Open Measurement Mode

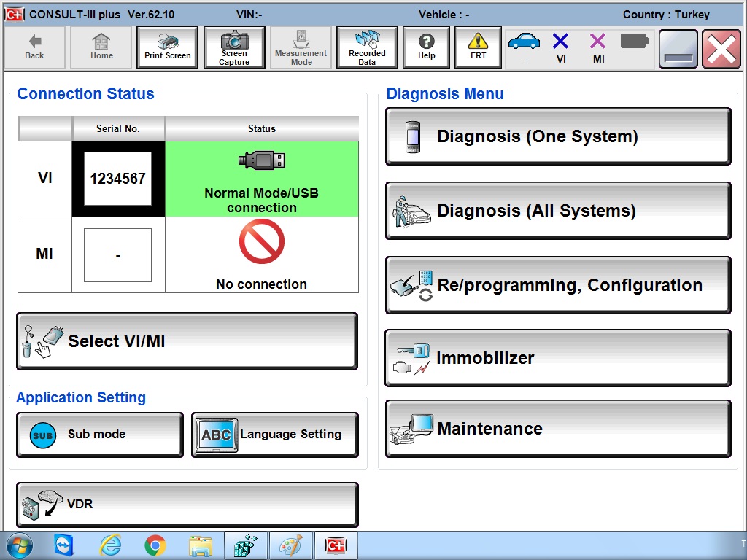301,47
